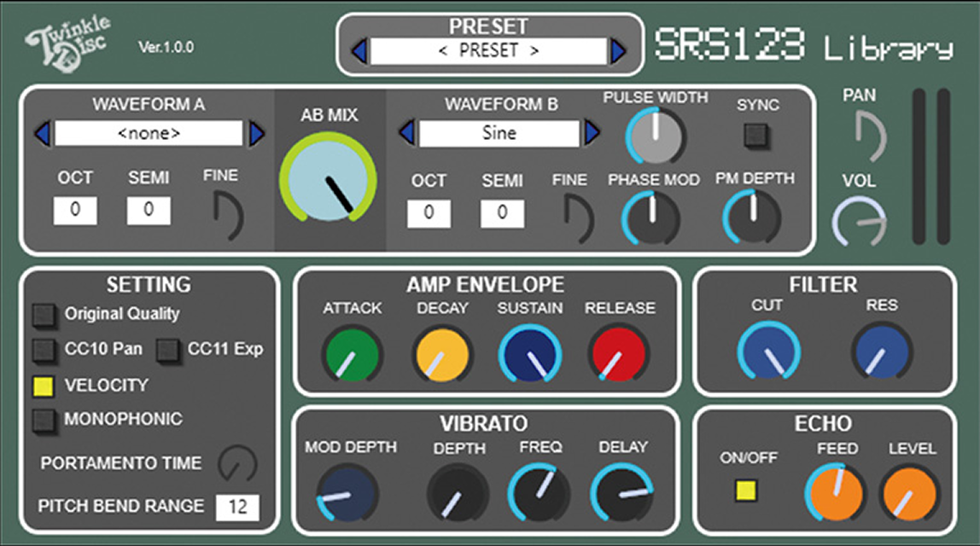
Task: Go to next preset with right arrow
Action: click(x=618, y=51)
